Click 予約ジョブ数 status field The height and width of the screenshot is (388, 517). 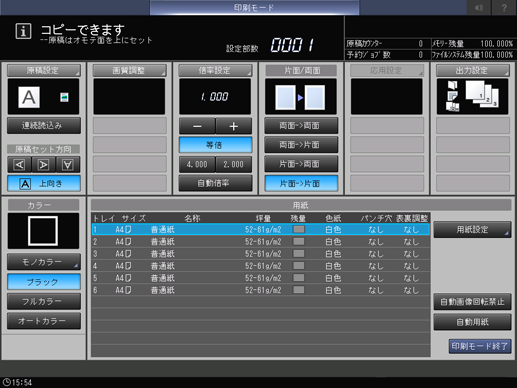[385, 55]
